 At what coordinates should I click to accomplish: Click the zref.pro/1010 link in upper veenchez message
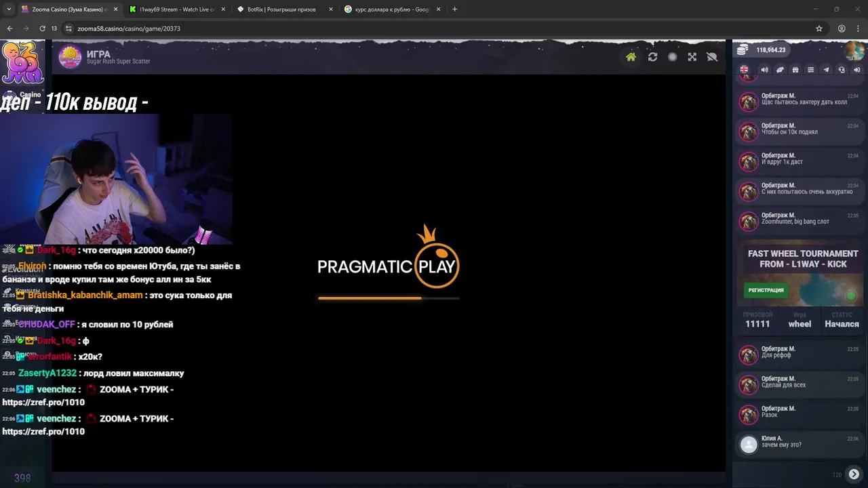[x=43, y=402]
